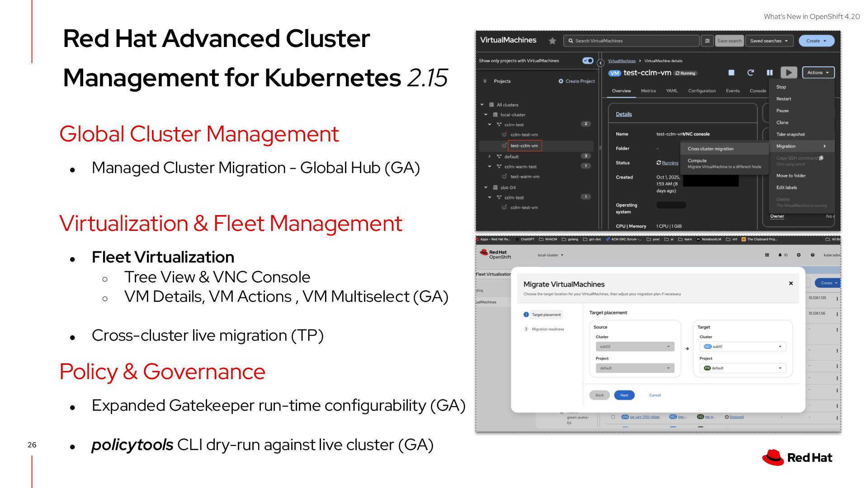Click Next in Migrate VirtualMachines dialog

tap(624, 395)
